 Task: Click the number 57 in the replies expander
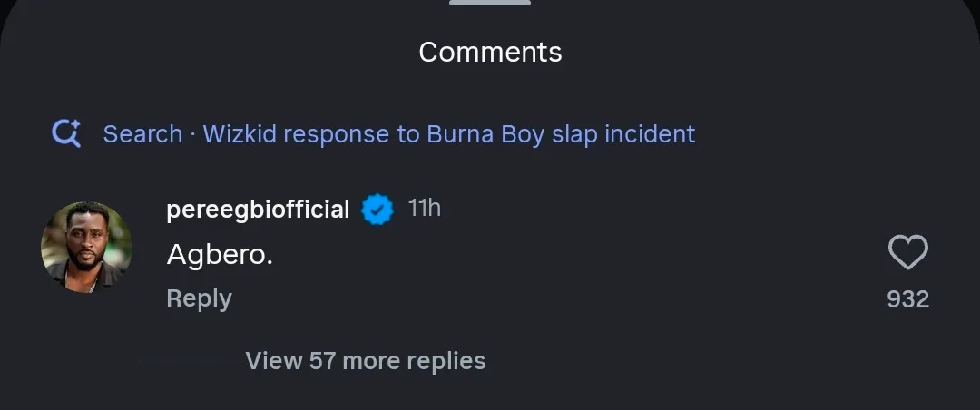click(x=322, y=361)
